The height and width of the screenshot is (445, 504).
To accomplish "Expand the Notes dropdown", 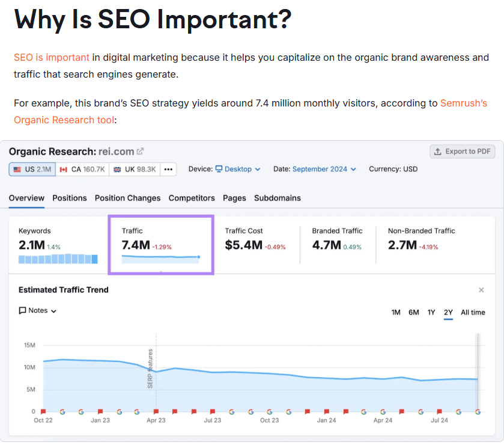I will [38, 311].
